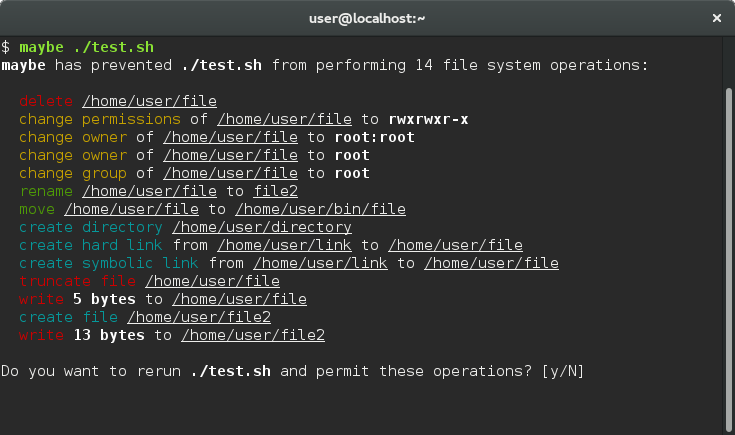Click the terminal vertical scrollbar
Image resolution: width=735 pixels, height=435 pixels.
click(x=728, y=260)
